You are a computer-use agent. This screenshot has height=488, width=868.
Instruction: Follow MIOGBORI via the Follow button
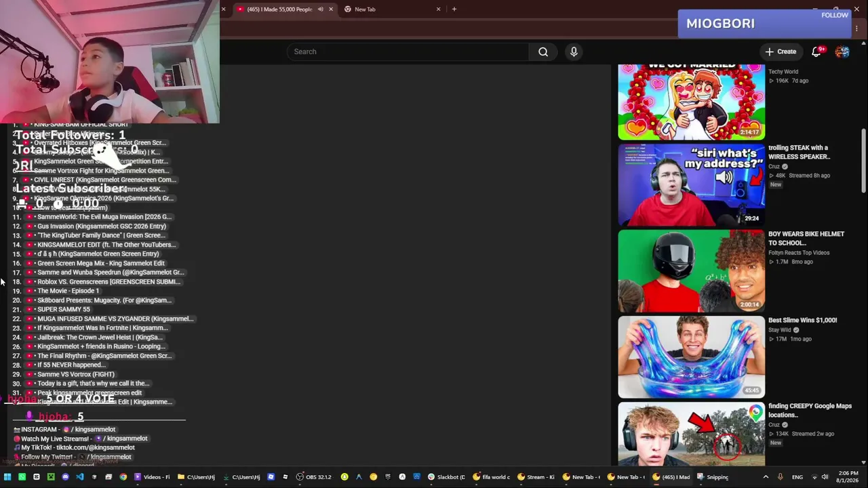pos(834,15)
